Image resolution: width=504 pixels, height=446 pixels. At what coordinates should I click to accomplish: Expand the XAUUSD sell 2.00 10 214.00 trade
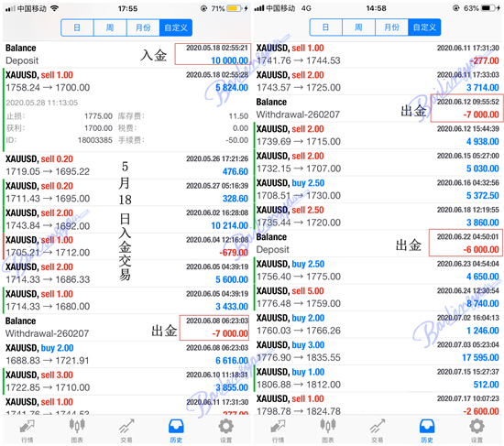[126, 219]
